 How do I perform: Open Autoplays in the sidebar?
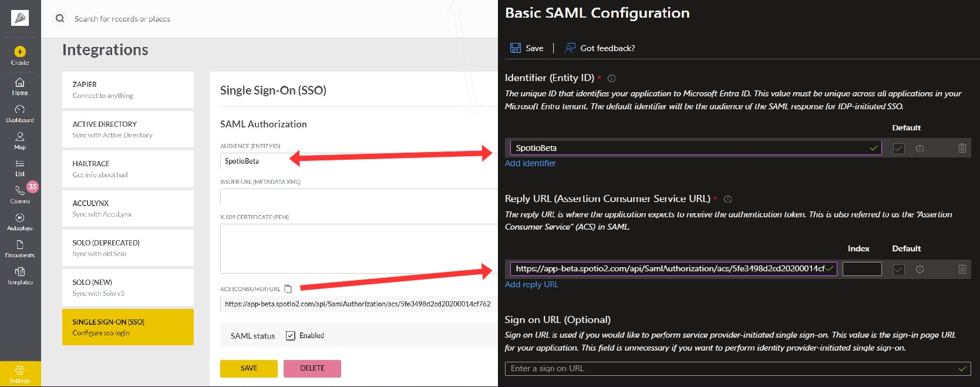(20, 222)
